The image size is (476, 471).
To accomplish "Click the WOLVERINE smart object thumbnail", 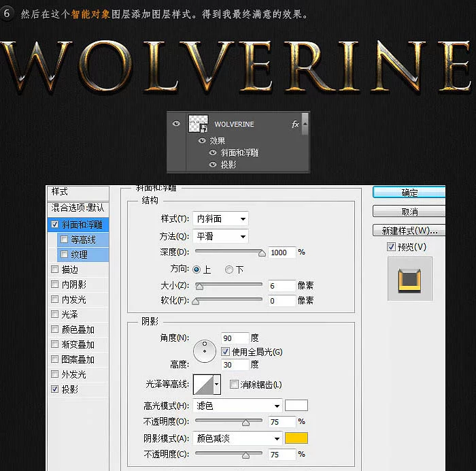I will (199, 123).
